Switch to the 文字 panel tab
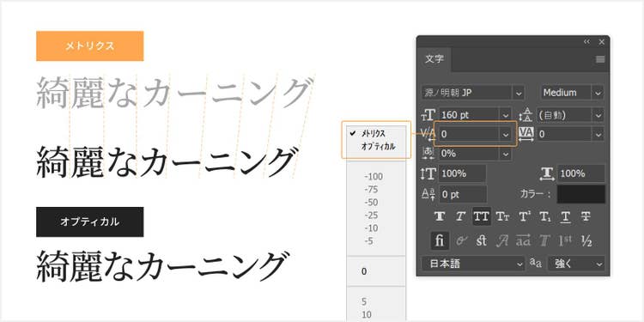 tap(434, 59)
